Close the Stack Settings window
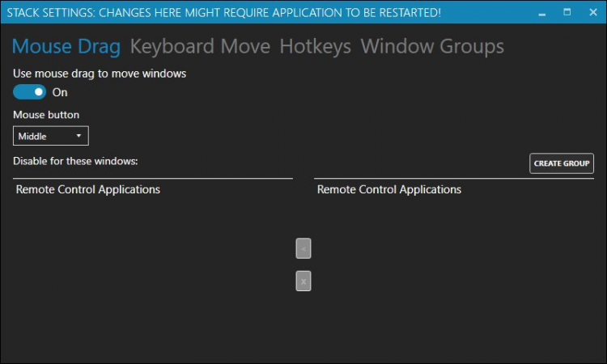Viewport: 607px width, 364px height. (x=592, y=12)
